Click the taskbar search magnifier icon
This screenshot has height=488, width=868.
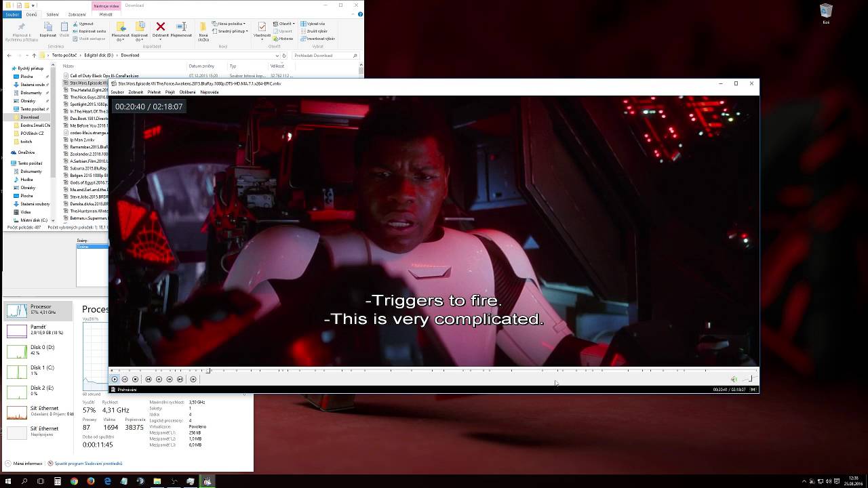[x=24, y=481]
